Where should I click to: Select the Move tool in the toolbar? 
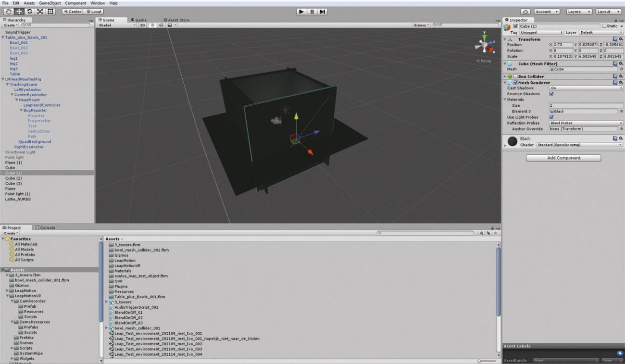pyautogui.click(x=19, y=12)
